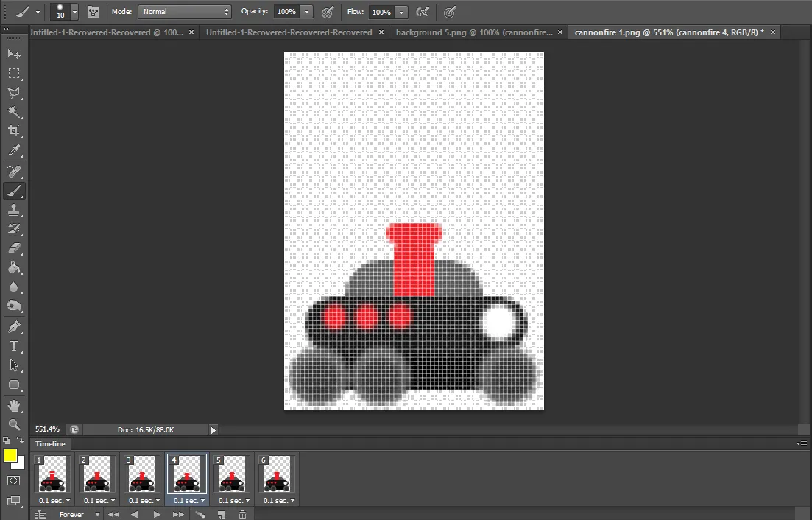Image resolution: width=812 pixels, height=520 pixels.
Task: Open the Tool Preset picker arrow
Action: pos(38,12)
